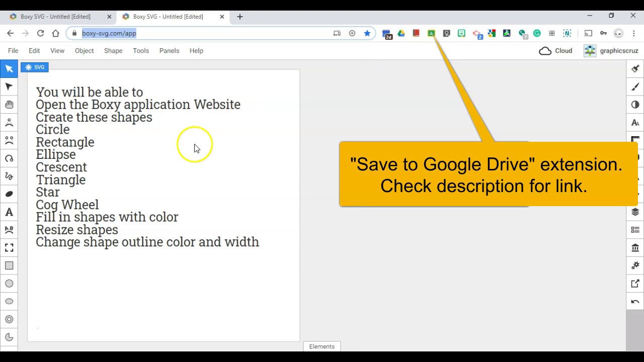The width and height of the screenshot is (644, 362).
Task: Click the "Cog Wheel" text line
Action: [67, 205]
